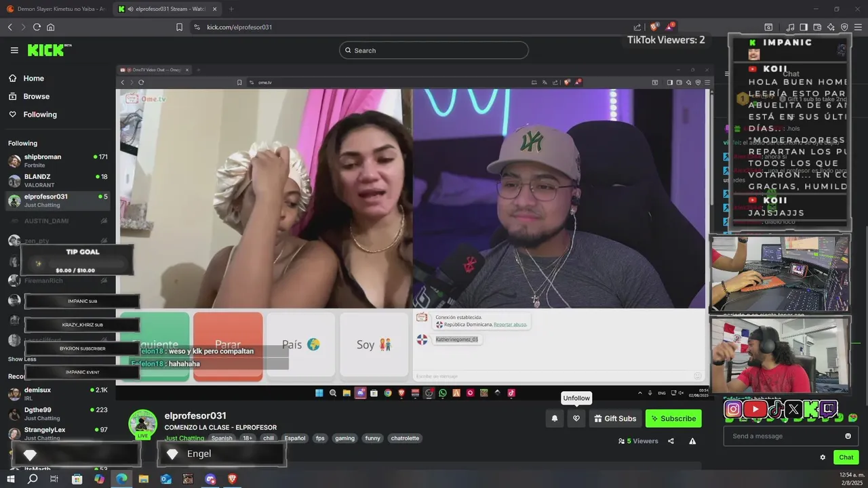Unfollow channel with heart button
This screenshot has width=868, height=488.
[576, 418]
